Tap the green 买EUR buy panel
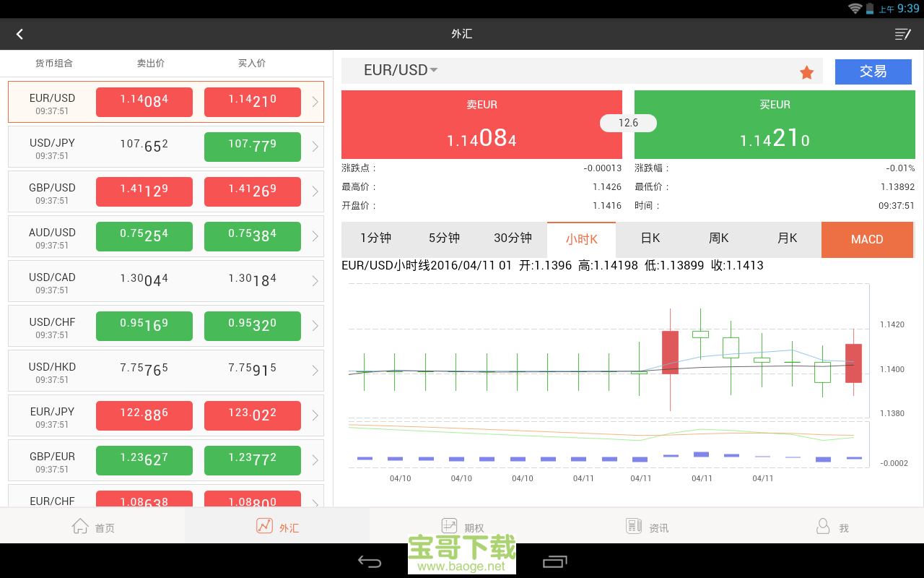The height and width of the screenshot is (578, 924). tap(775, 125)
